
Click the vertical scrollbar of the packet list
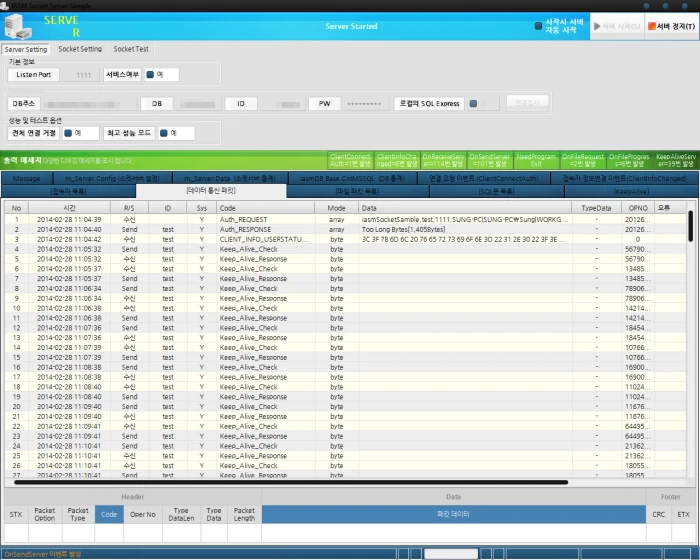tap(691, 226)
